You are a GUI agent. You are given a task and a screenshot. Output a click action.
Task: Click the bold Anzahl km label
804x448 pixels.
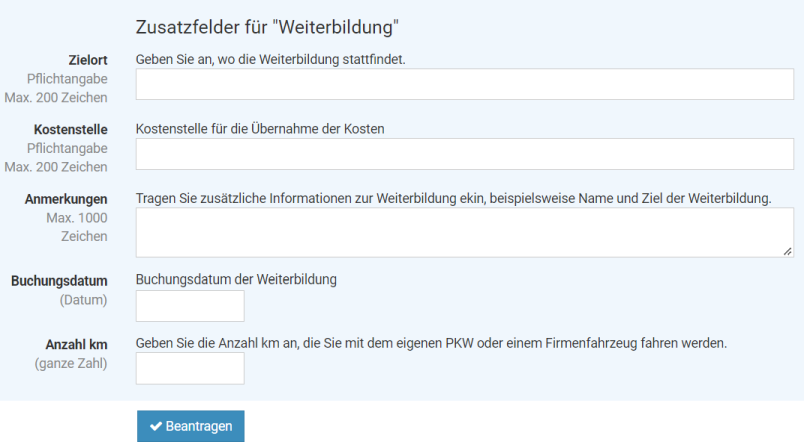(76, 344)
